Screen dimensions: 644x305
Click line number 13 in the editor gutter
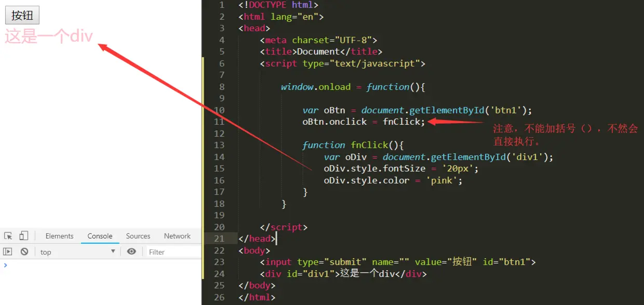pyautogui.click(x=219, y=145)
